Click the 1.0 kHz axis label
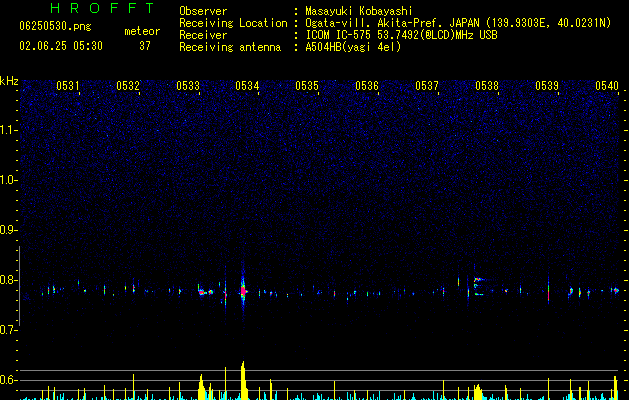This screenshot has width=629, height=400. (x=9, y=180)
